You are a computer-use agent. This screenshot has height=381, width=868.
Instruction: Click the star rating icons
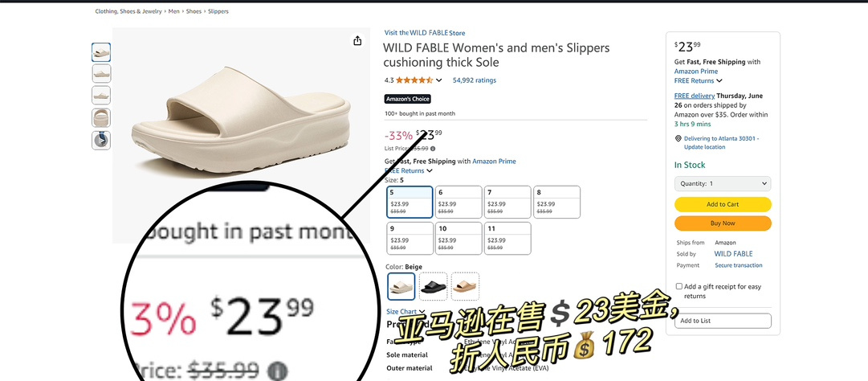414,80
